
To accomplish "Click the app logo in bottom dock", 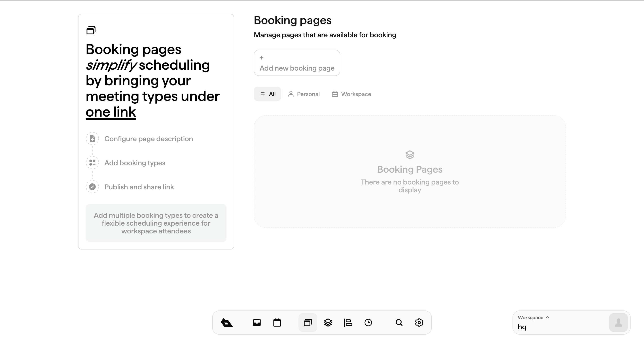I will pyautogui.click(x=227, y=323).
